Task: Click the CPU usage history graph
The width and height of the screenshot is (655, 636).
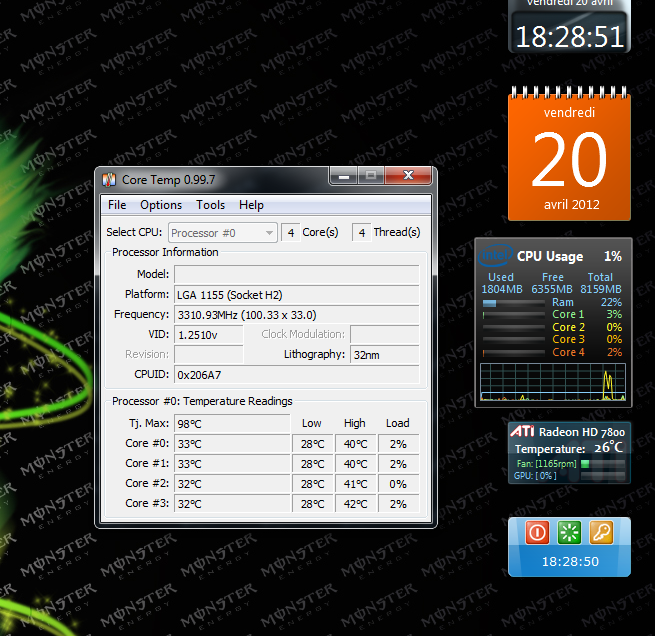Action: (552, 382)
